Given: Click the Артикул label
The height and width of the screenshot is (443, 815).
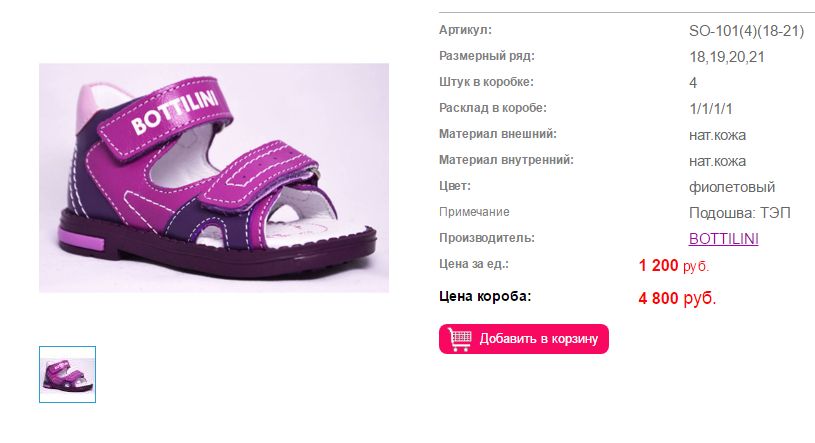Looking at the screenshot, I should click(465, 30).
